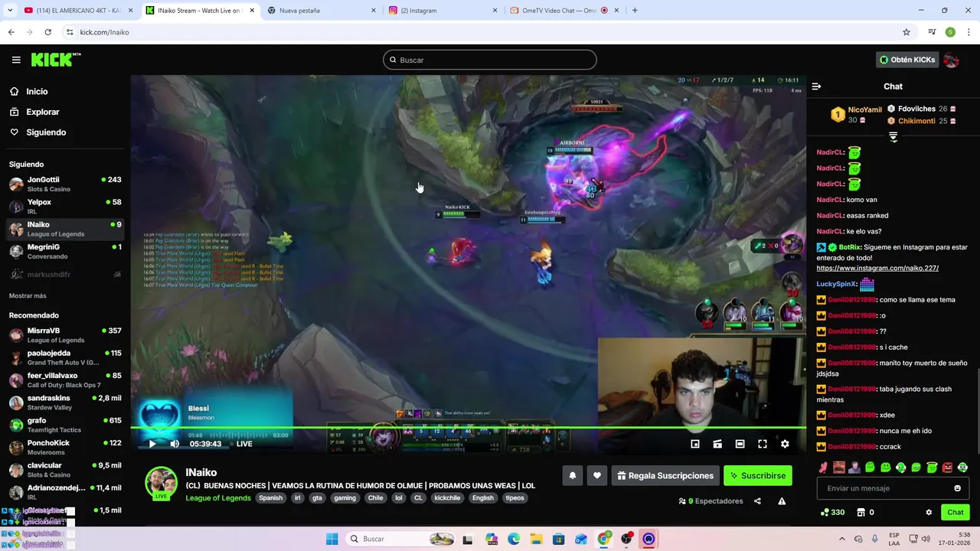Open user profile avatar menu
The width and height of the screenshot is (980, 551).
click(952, 60)
